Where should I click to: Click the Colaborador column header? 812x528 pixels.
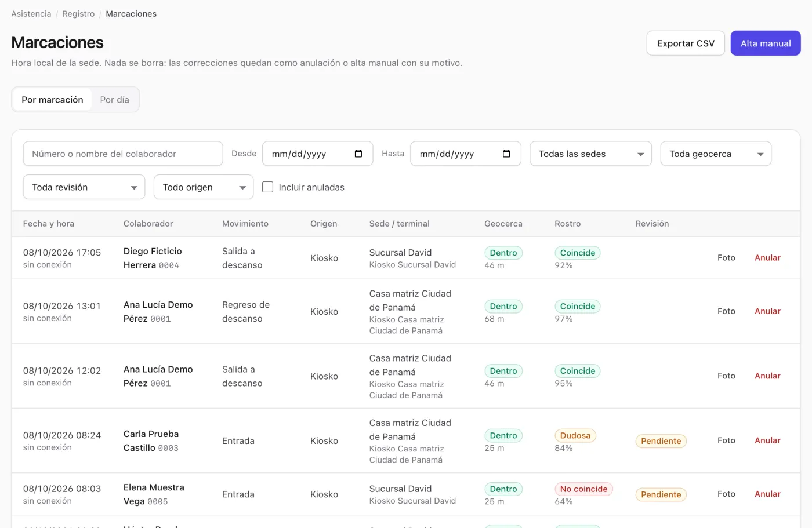148,224
